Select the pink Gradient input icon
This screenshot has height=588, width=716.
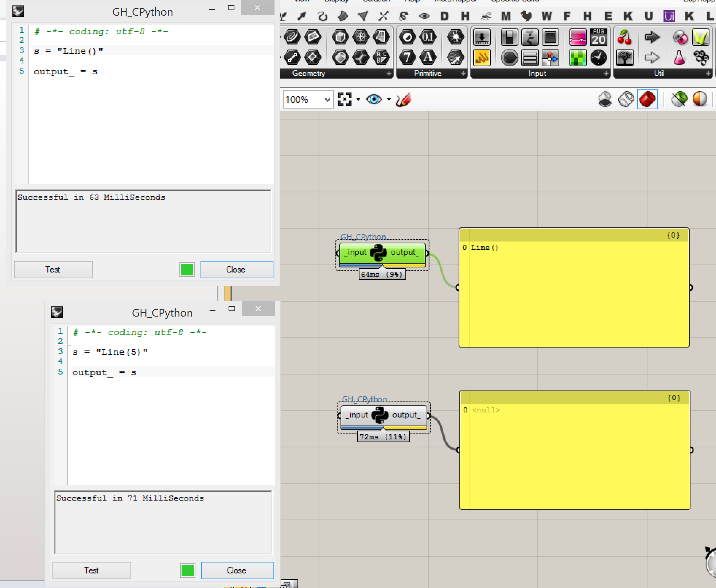578,37
